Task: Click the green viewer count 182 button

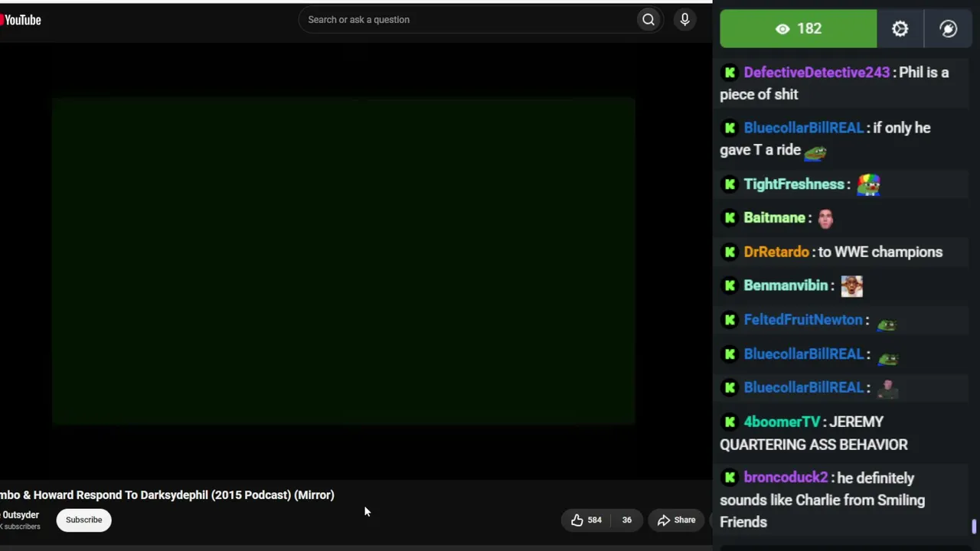Action: point(799,29)
